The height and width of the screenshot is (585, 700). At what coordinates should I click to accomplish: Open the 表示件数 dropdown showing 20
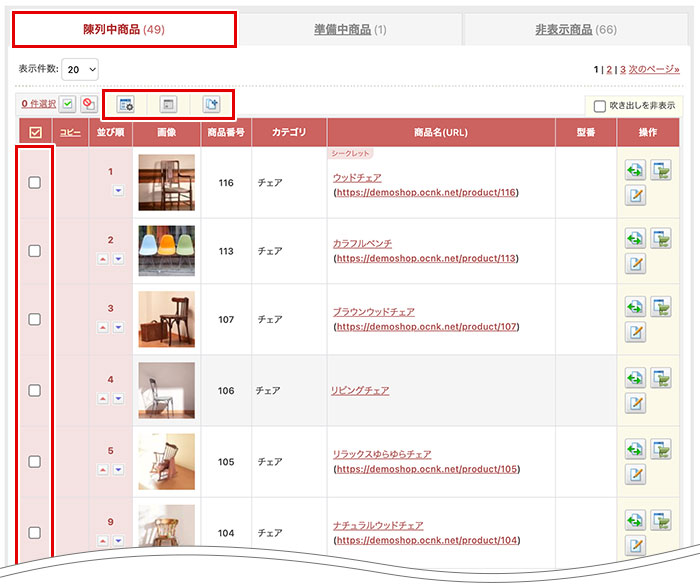[x=80, y=69]
